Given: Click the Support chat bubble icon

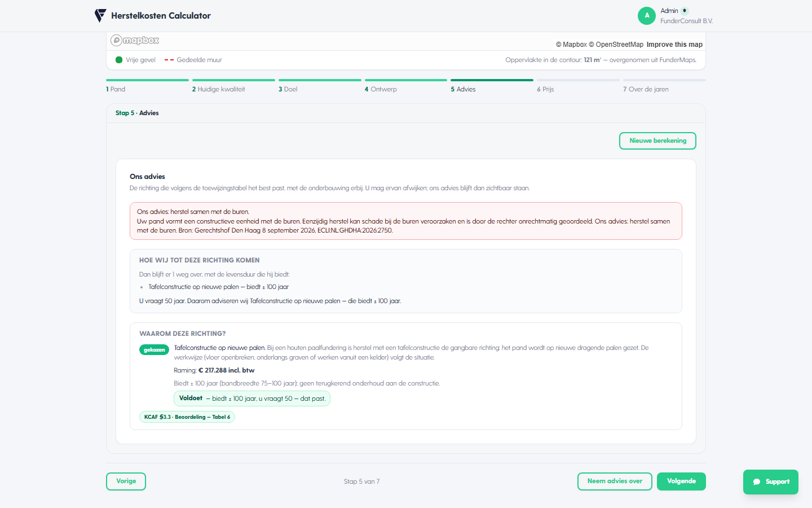Looking at the screenshot, I should coord(757,482).
